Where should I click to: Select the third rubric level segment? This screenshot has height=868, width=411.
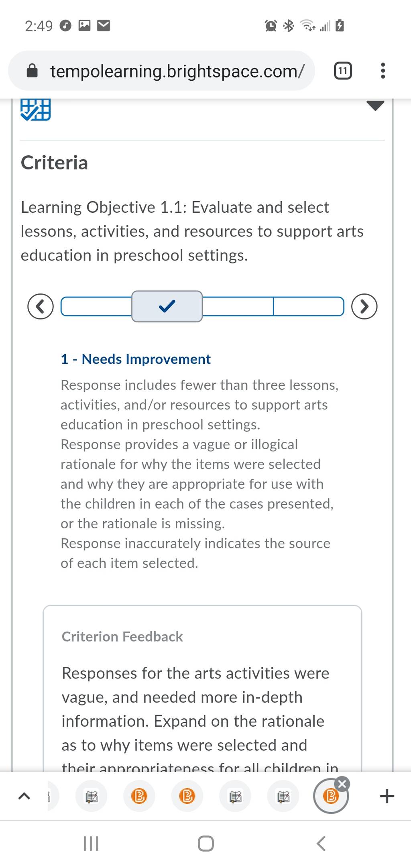click(x=238, y=306)
